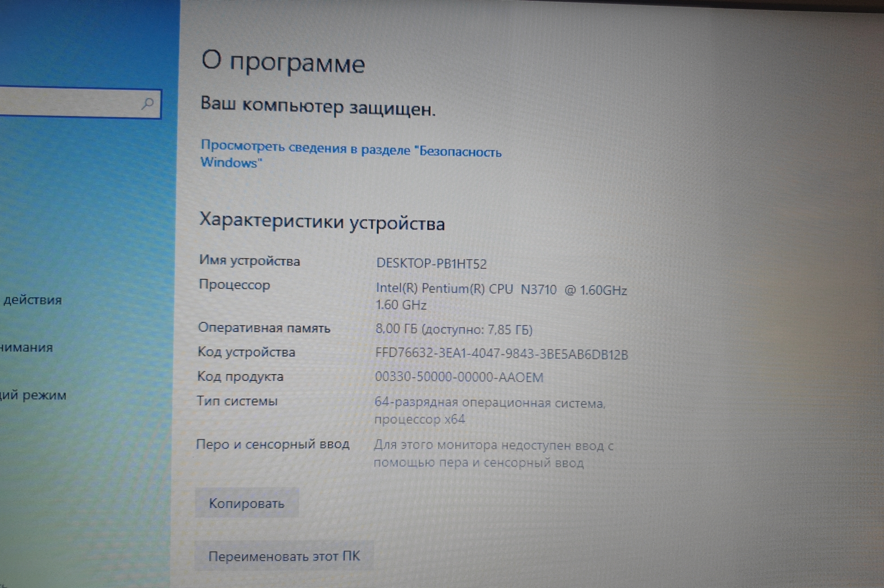Click the 8,00 ГБ memory value

pyautogui.click(x=453, y=329)
